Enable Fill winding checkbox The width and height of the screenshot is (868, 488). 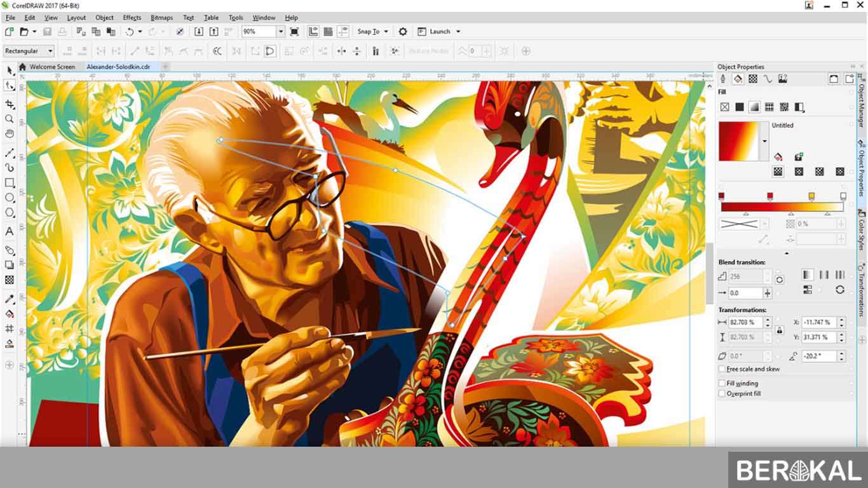pyautogui.click(x=722, y=383)
